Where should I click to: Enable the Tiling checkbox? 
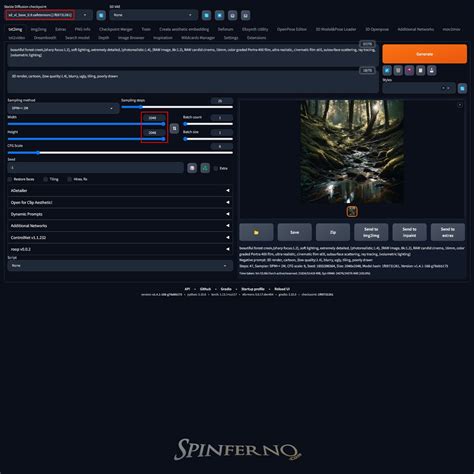point(46,179)
